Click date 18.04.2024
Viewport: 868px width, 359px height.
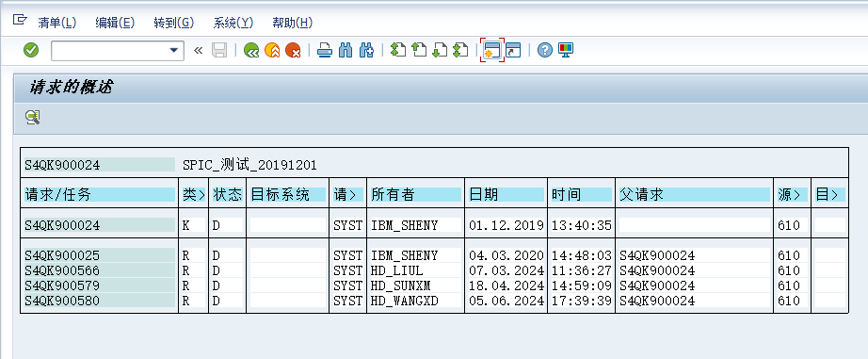pyautogui.click(x=506, y=286)
